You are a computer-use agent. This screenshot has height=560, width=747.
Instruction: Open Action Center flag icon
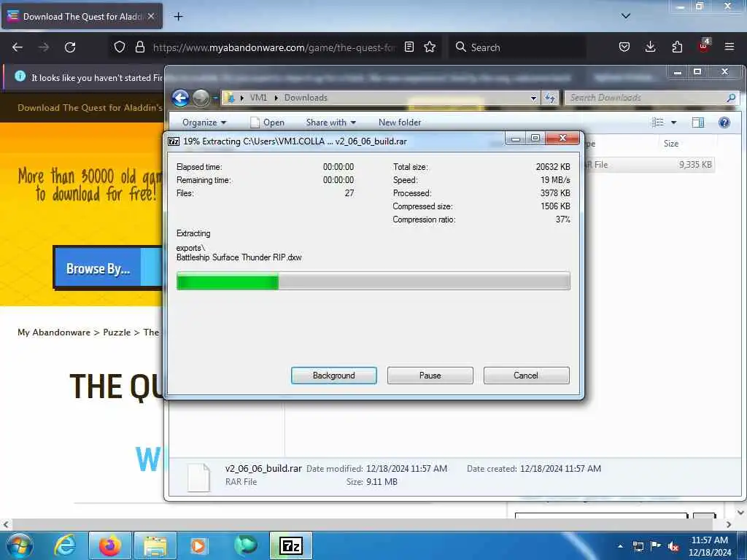[656, 546]
